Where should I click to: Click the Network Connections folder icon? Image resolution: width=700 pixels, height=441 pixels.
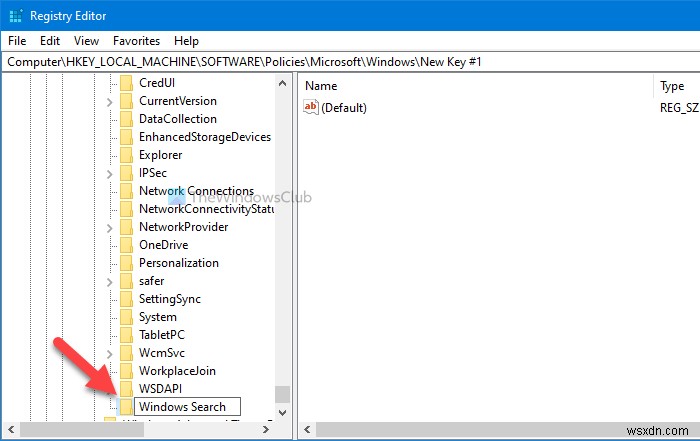coord(126,191)
